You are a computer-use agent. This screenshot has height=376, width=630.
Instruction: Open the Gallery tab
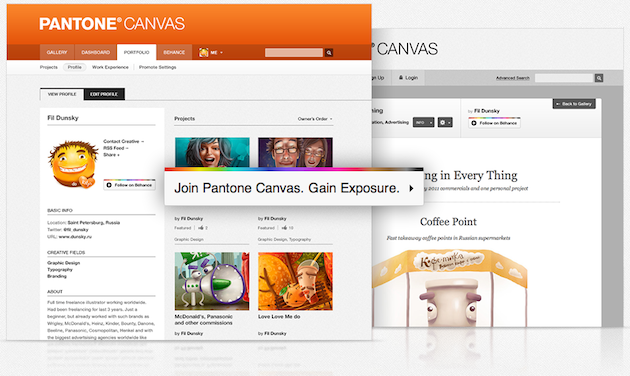pyautogui.click(x=57, y=52)
